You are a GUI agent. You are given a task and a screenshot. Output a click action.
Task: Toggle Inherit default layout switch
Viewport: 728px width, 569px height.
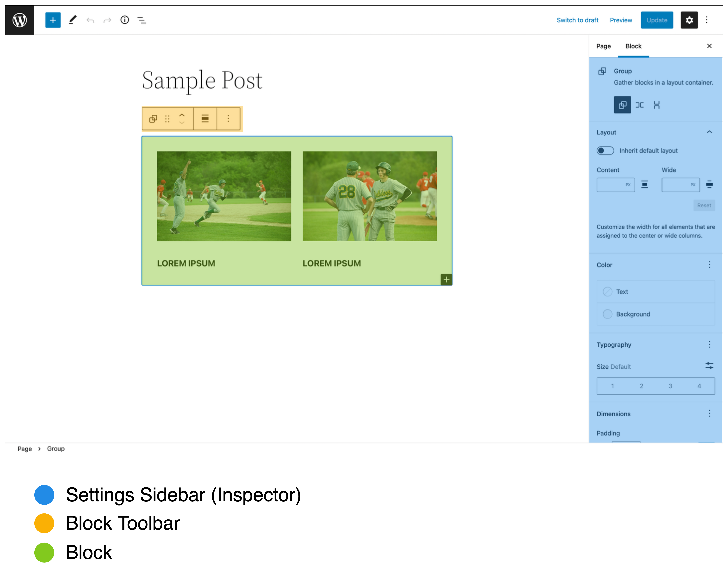(605, 151)
